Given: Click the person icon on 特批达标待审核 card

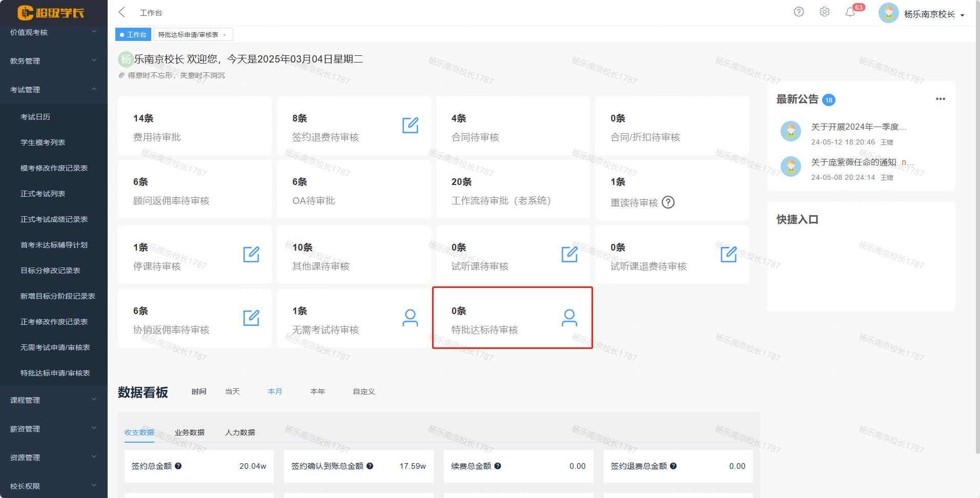Looking at the screenshot, I should coord(569,318).
